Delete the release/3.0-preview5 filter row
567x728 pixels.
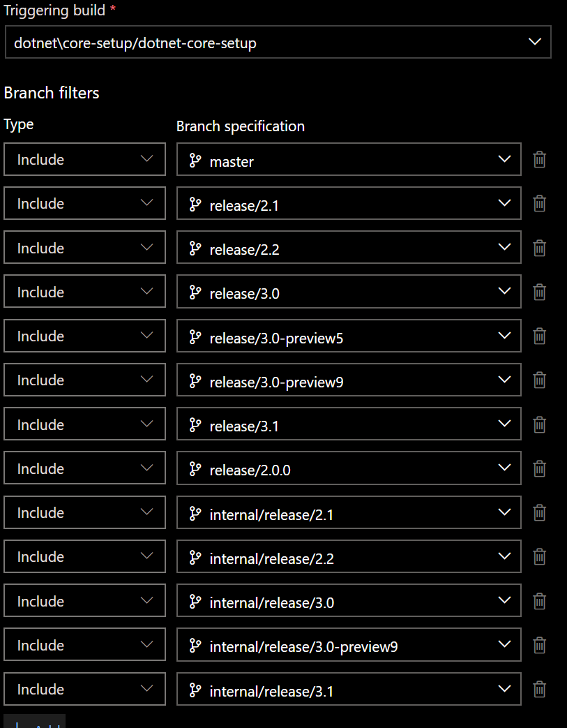(x=539, y=336)
